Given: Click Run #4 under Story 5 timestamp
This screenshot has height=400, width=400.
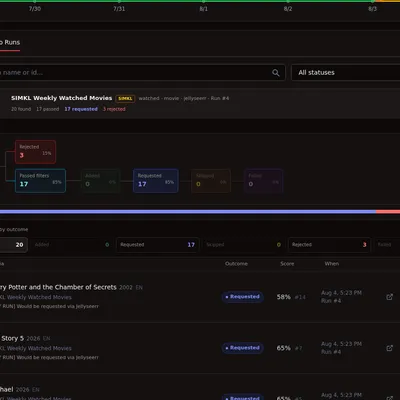Looking at the screenshot, I should pyautogui.click(x=331, y=352).
